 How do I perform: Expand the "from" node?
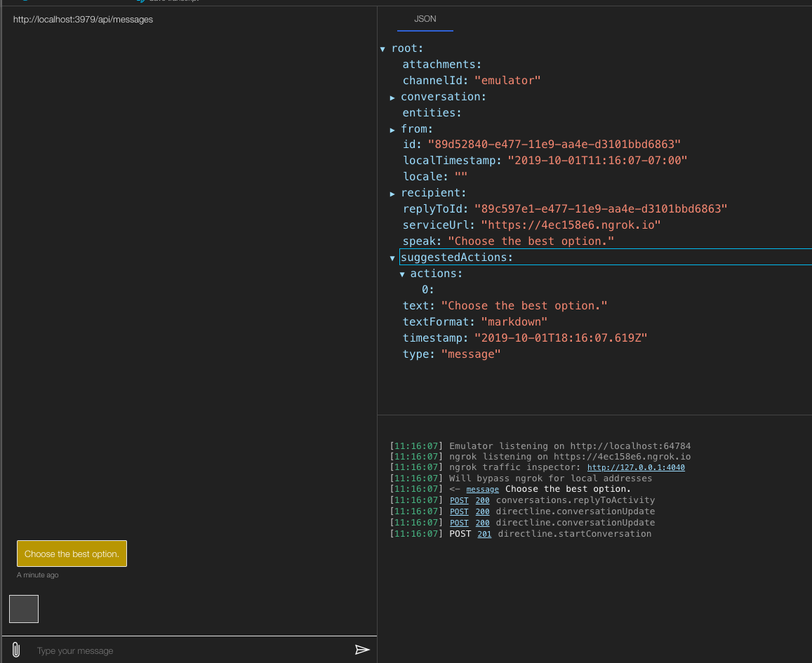coord(392,128)
